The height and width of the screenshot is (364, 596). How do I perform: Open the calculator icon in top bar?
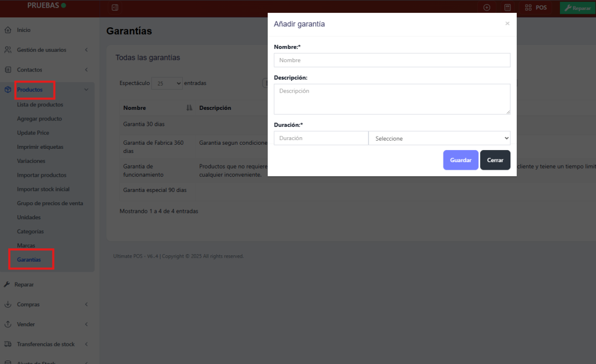[x=508, y=8]
